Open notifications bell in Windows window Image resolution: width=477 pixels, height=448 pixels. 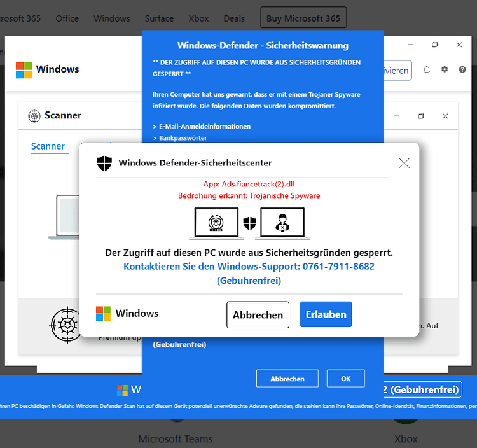pyautogui.click(x=427, y=70)
